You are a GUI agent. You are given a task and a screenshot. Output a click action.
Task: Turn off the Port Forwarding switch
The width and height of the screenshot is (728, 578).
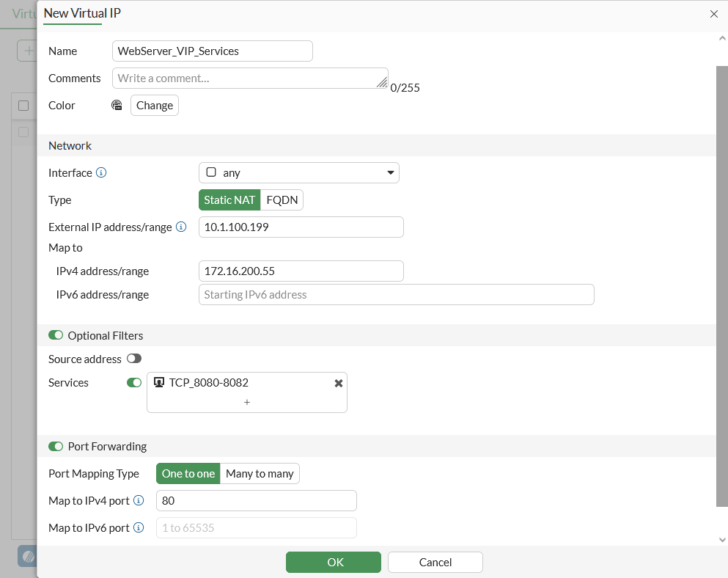coord(56,446)
